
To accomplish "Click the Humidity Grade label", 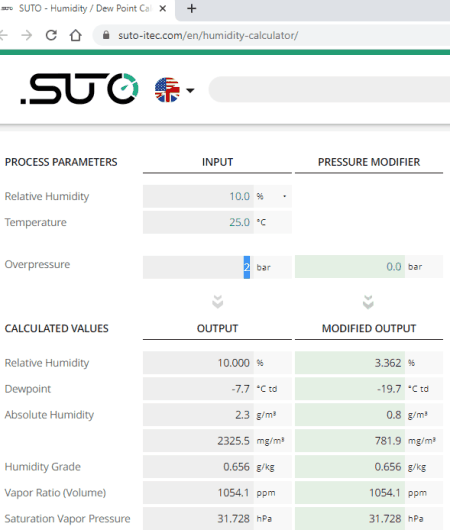I will click(43, 467).
